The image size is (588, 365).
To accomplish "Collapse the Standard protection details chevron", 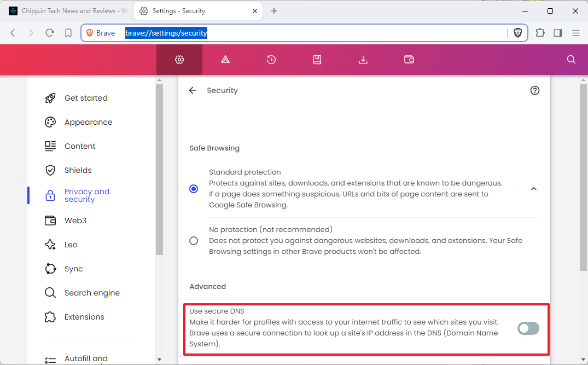I will tap(534, 189).
